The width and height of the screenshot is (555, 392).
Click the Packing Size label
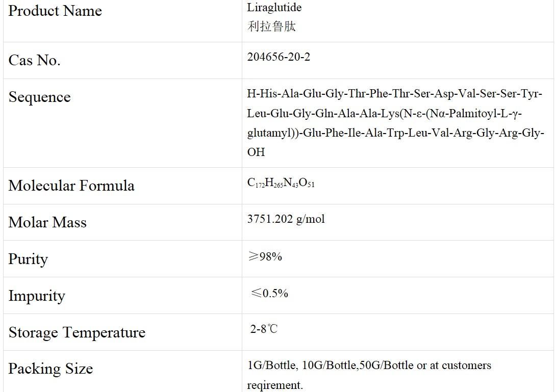pos(51,369)
